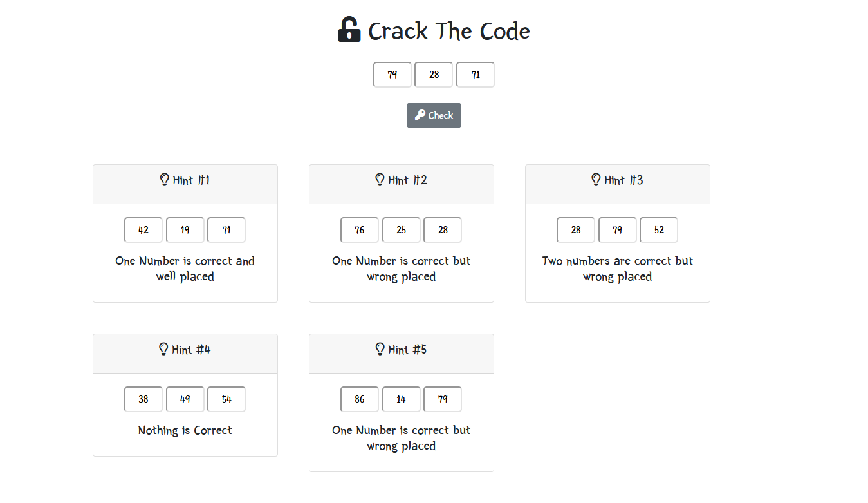Click the lightbulb icon beside Hint #3
Viewport: 868px width, 503px height.
point(596,180)
